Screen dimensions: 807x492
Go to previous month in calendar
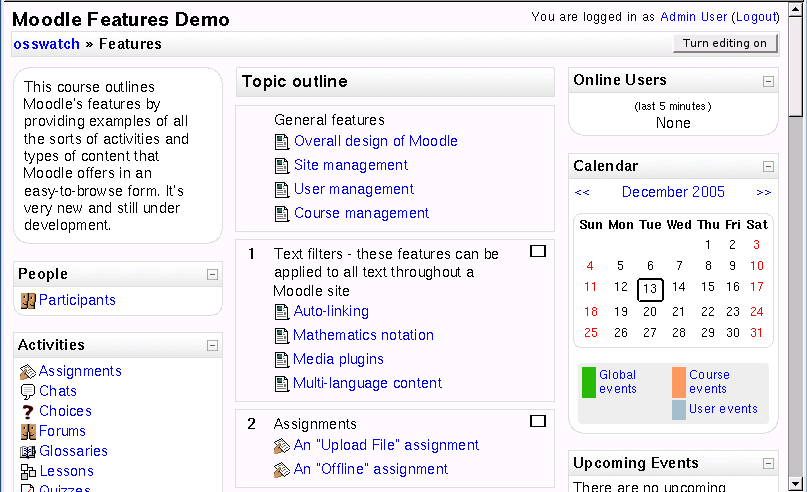582,192
